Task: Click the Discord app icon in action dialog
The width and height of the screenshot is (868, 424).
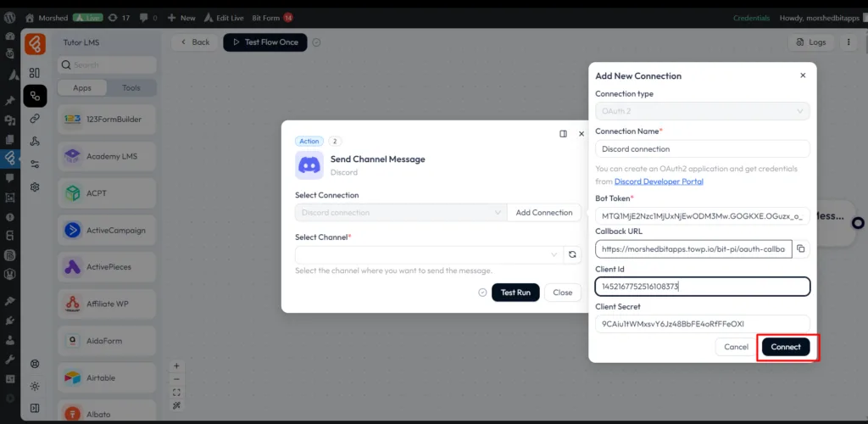Action: (309, 165)
